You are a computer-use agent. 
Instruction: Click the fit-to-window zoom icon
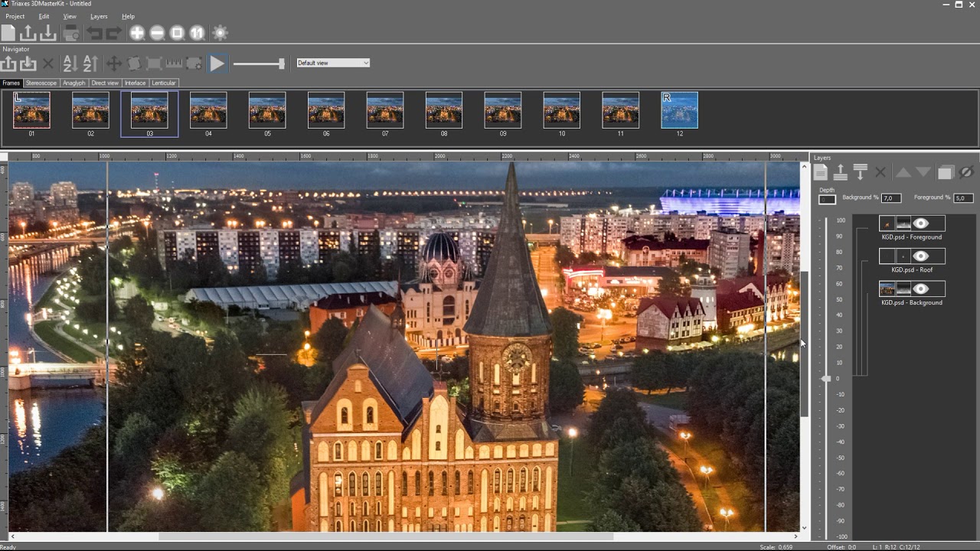point(177,33)
